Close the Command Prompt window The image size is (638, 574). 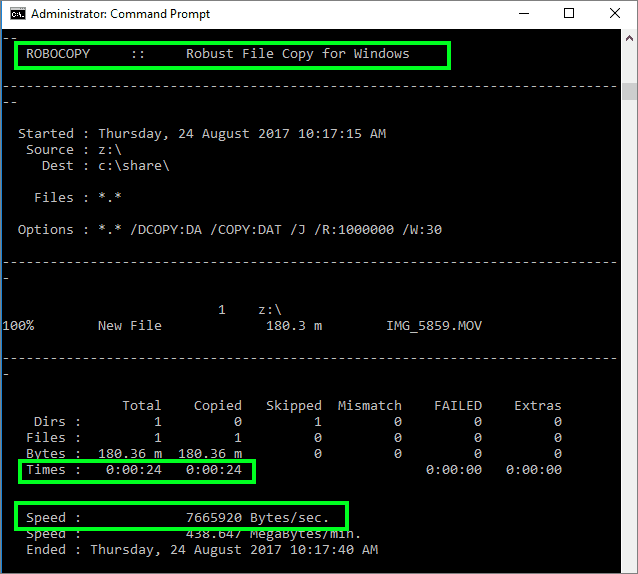(x=615, y=13)
